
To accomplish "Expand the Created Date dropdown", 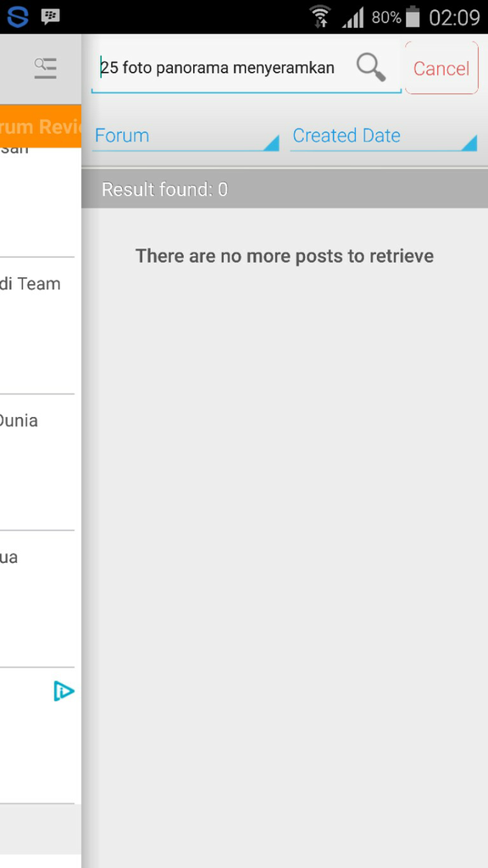I will [x=384, y=136].
